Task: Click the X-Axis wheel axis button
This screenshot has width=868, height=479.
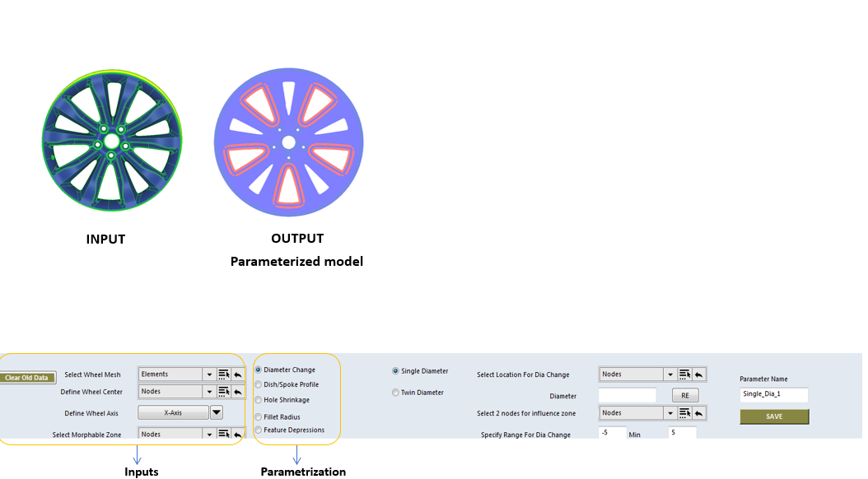Action: coord(173,412)
